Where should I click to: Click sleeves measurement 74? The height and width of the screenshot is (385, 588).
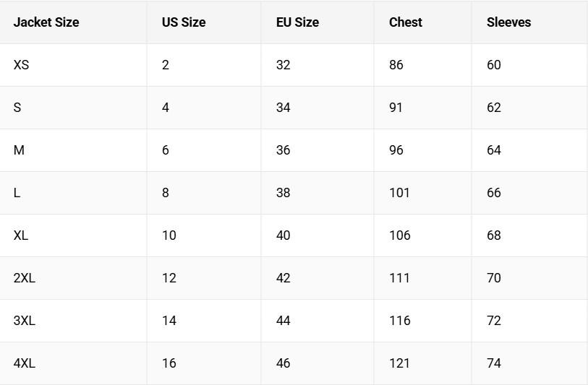[x=494, y=363]
